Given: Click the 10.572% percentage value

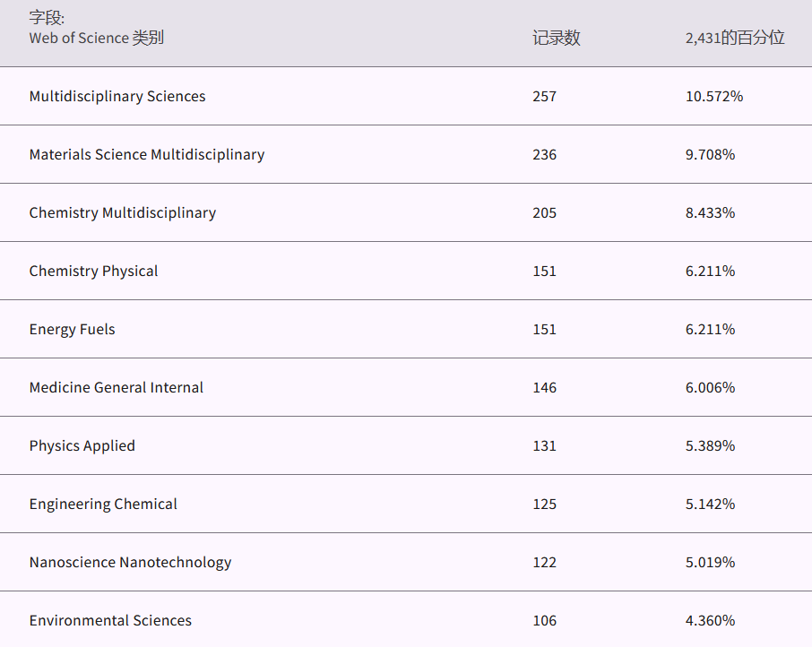Looking at the screenshot, I should [x=713, y=96].
